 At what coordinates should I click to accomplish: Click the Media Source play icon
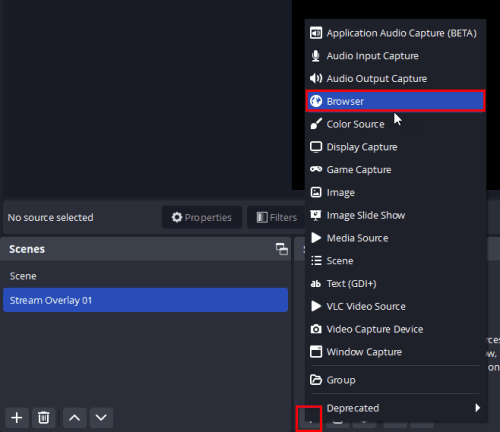(316, 238)
